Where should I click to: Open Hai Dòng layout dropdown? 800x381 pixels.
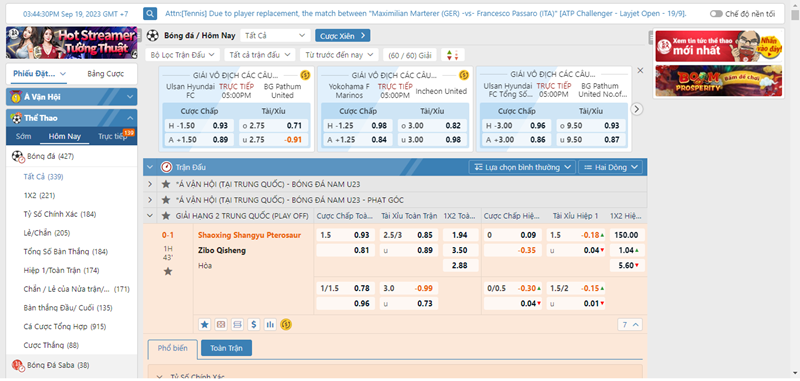tap(610, 167)
